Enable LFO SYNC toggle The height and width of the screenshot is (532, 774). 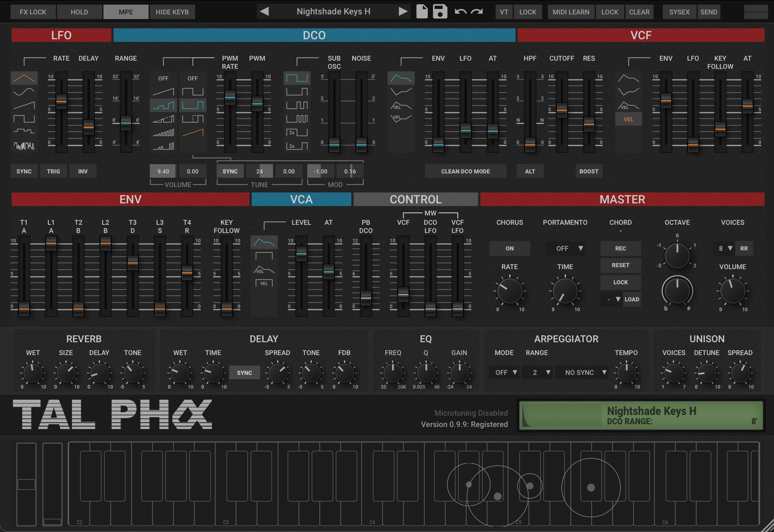[x=24, y=171]
